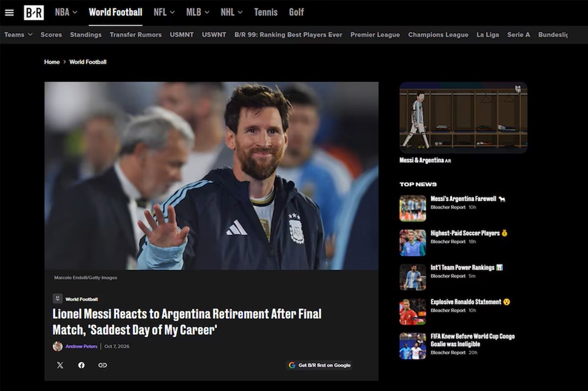Click the World Football breadcrumb

88,62
